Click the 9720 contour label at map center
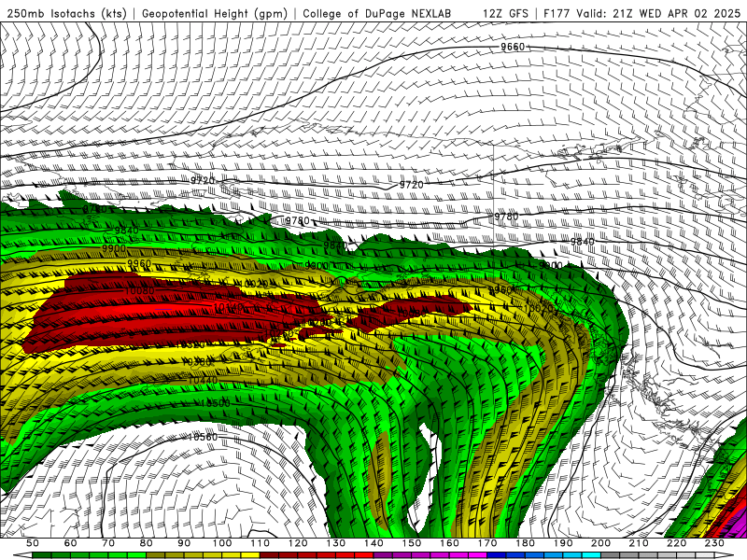747x560 pixels. click(x=411, y=185)
